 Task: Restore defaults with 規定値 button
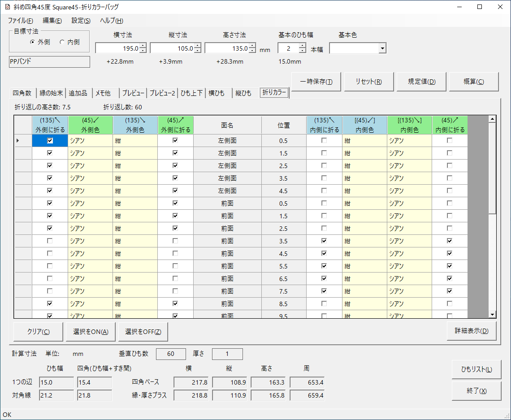422,82
